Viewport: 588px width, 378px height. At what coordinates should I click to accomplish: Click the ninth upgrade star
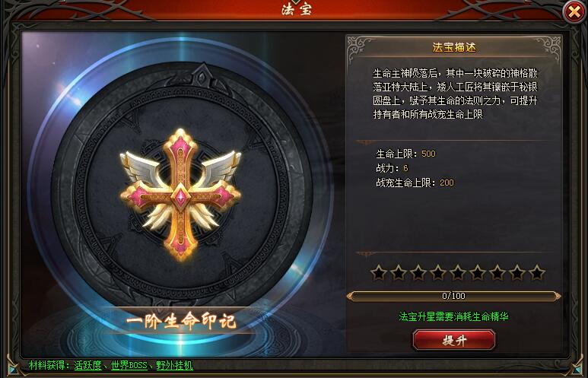[x=537, y=272]
